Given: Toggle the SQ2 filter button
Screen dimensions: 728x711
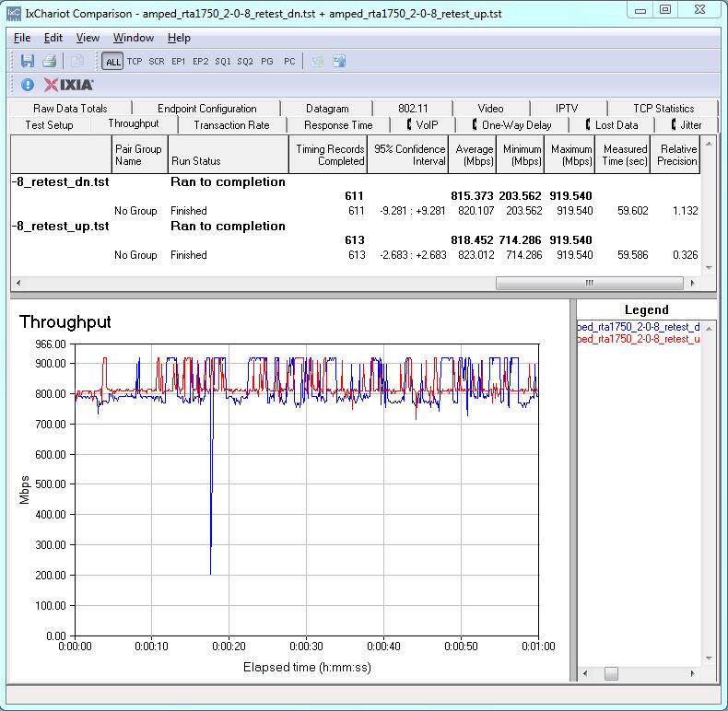Looking at the screenshot, I should (245, 62).
